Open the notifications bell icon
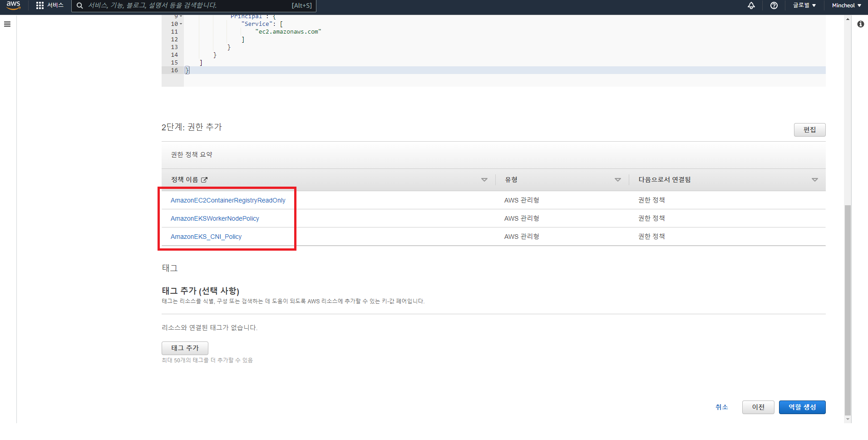Screen dimensions: 868x440 click(x=751, y=5)
